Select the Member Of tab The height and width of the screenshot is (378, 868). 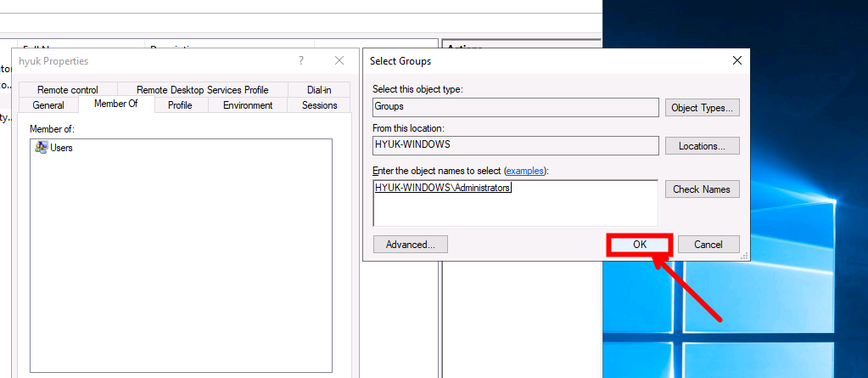coord(116,104)
